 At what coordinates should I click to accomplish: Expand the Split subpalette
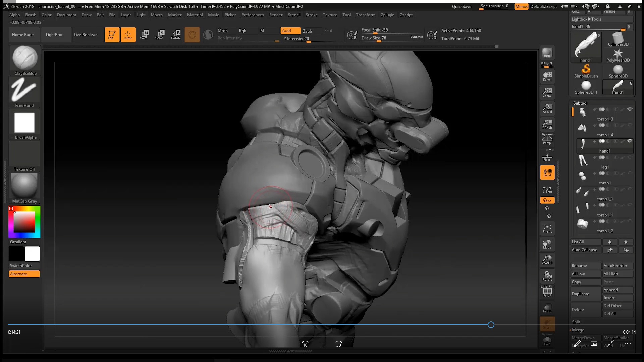point(576,322)
